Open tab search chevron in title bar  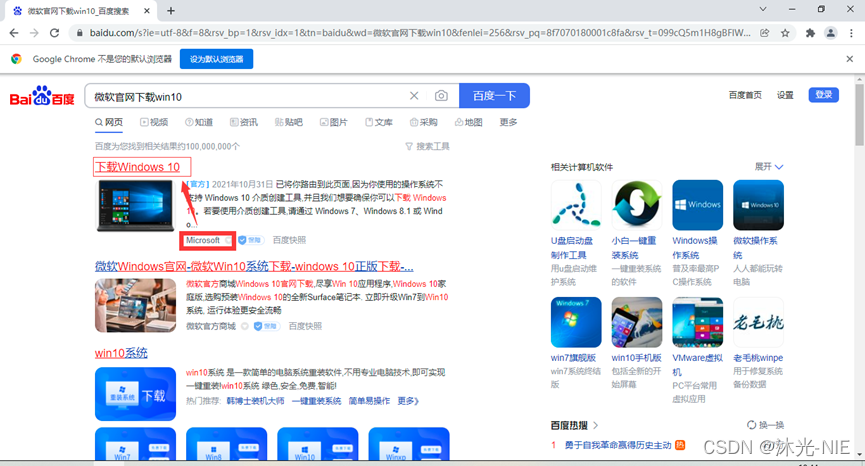pyautogui.click(x=763, y=9)
